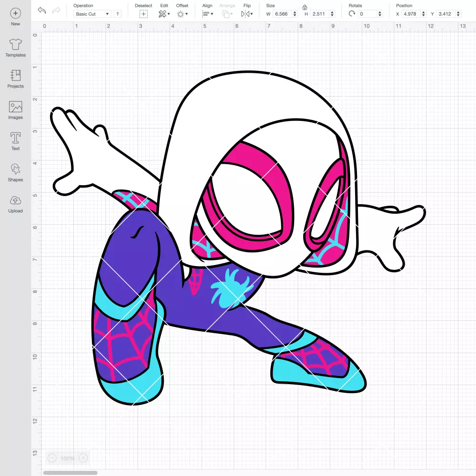Toggle the size aspect ratio lock

(305, 7)
